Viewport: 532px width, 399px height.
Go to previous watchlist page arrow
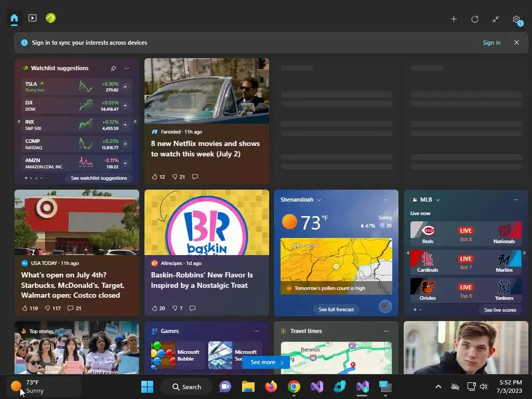point(19,122)
